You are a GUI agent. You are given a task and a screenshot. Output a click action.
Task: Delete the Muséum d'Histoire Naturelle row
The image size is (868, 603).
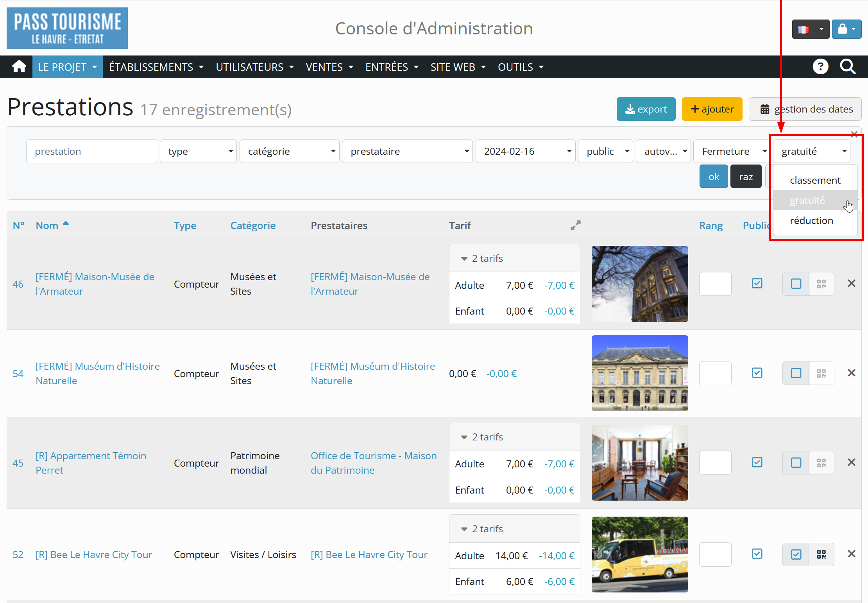852,373
